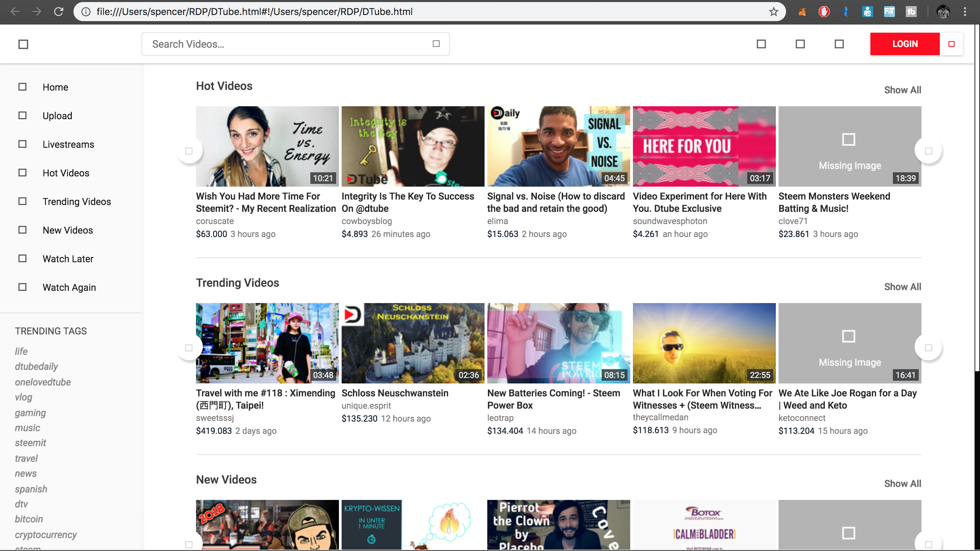Show all Hot Videos
Image resolution: width=980 pixels, height=551 pixels.
pos(902,90)
